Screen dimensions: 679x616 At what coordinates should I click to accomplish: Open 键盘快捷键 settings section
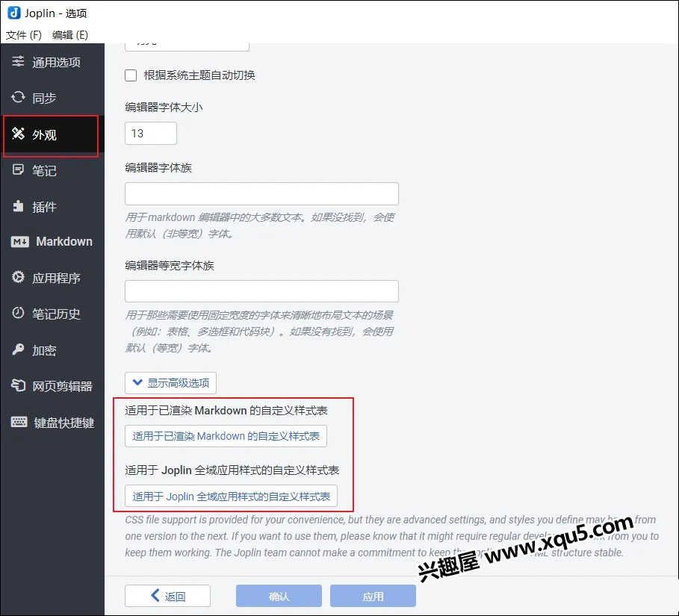pyautogui.click(x=52, y=423)
